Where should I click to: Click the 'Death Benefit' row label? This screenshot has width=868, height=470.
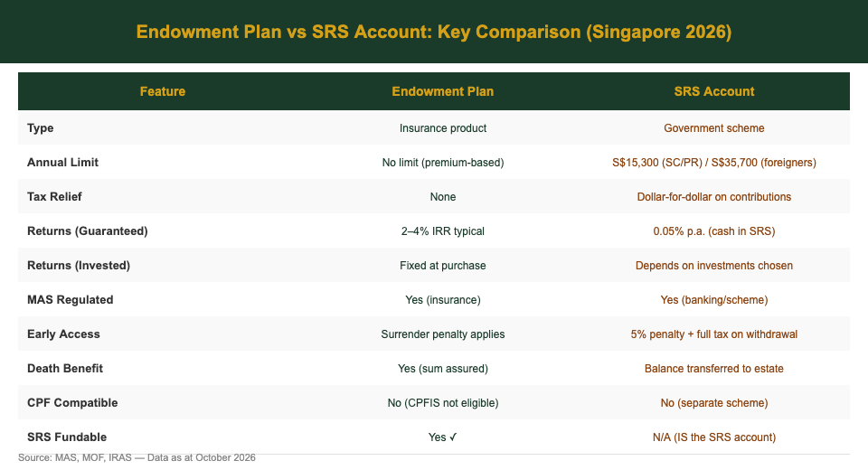click(x=65, y=368)
